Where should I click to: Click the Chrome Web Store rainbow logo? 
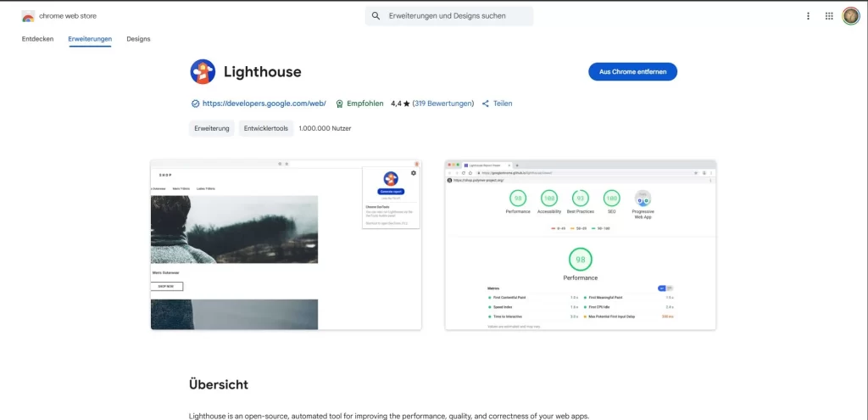pyautogui.click(x=28, y=17)
